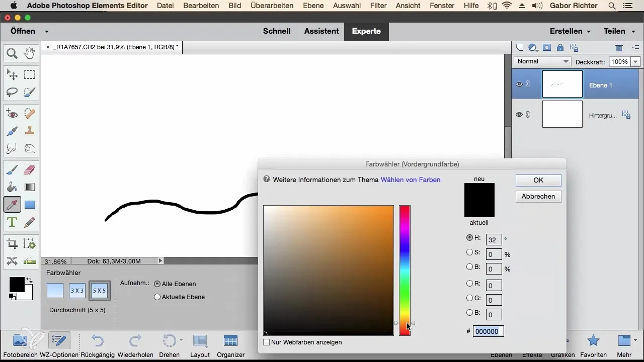Image resolution: width=644 pixels, height=362 pixels.
Task: Select the Clone Stamp tool
Action: (x=30, y=131)
